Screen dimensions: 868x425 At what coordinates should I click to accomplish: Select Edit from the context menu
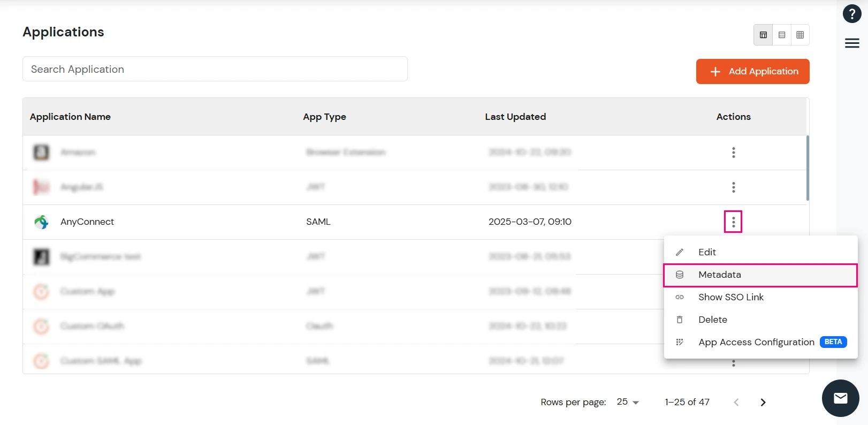[760, 252]
